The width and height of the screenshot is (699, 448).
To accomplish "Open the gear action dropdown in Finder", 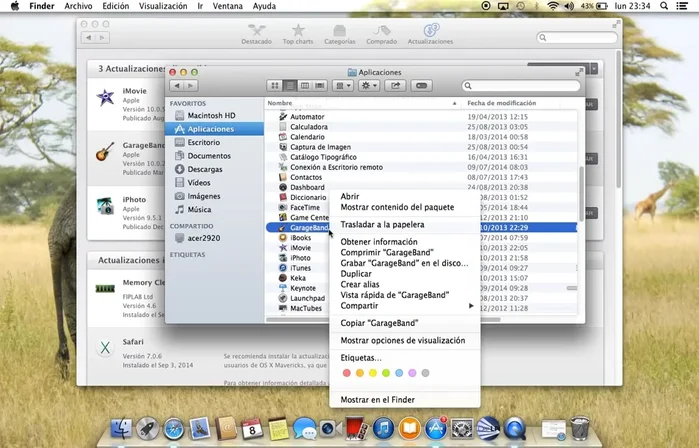I will [x=369, y=86].
